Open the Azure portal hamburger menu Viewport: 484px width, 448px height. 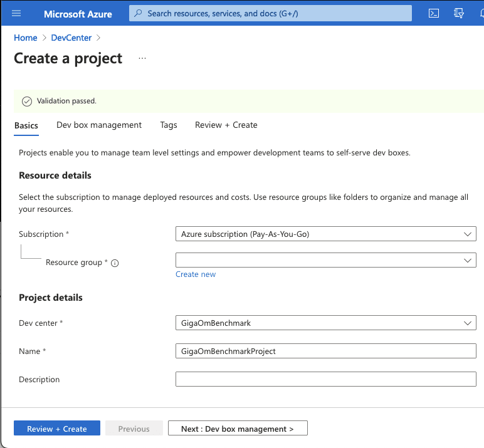(16, 13)
